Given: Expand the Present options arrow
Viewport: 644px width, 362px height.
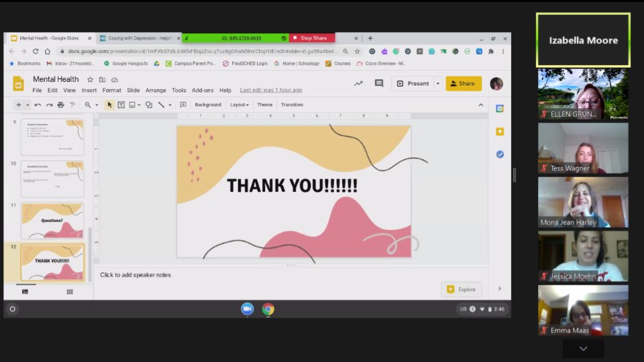Looking at the screenshot, I should [438, 83].
